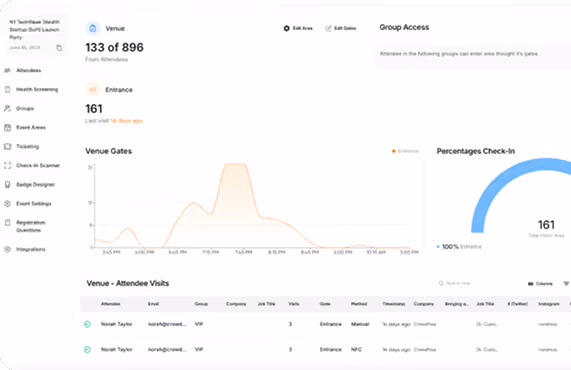Click the blue Venue area icon
This screenshot has height=370, width=571.
pyautogui.click(x=92, y=28)
